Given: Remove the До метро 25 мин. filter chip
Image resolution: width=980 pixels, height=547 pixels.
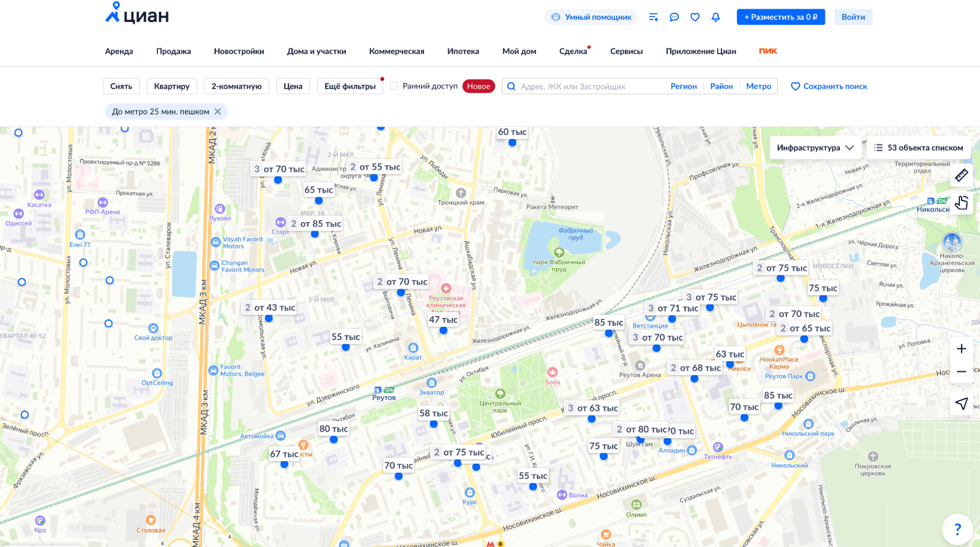Looking at the screenshot, I should tap(218, 112).
